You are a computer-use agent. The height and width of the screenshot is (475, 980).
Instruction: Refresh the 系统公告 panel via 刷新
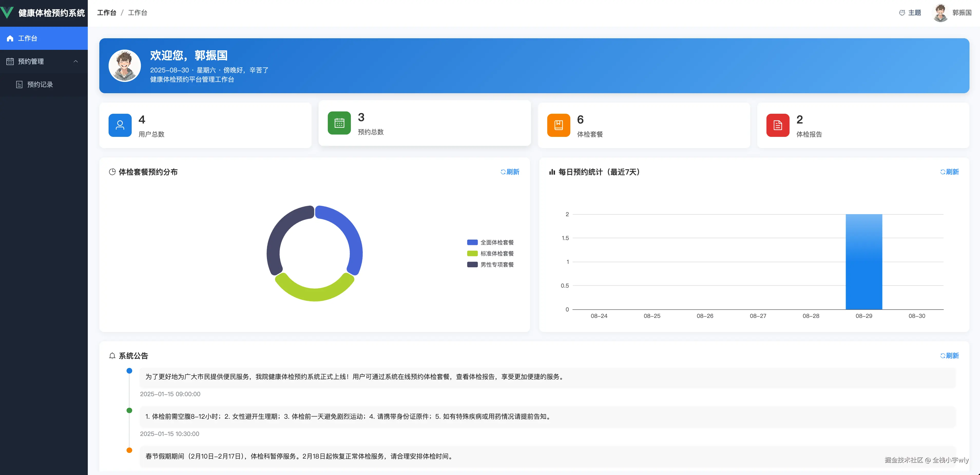949,356
